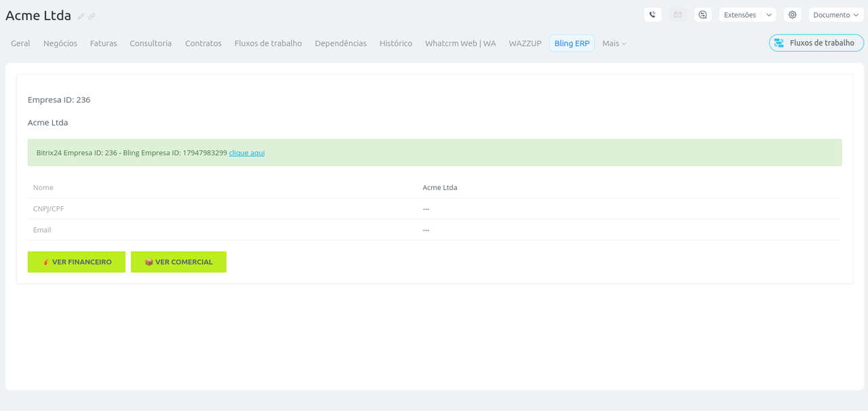Expand the Extensões dropdown arrow
The width and height of the screenshot is (868, 411).
click(769, 15)
